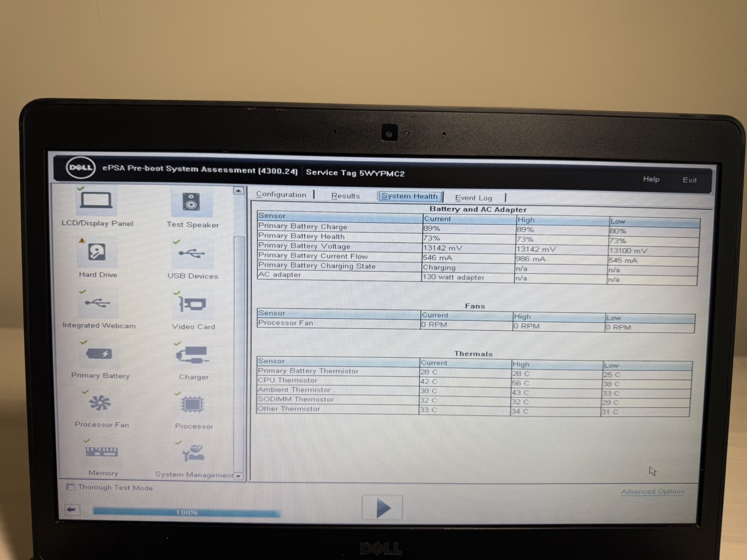Click the 100% progress bar

(187, 512)
